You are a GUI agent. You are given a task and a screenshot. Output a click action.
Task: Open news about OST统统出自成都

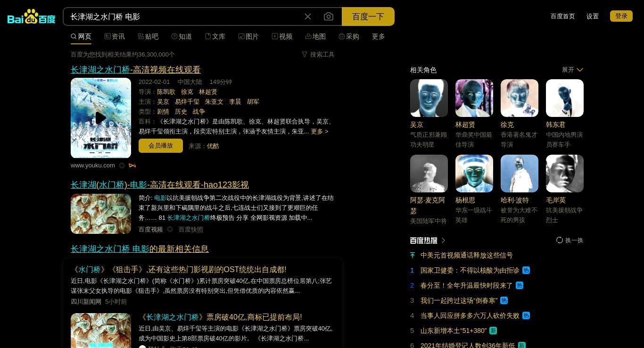[x=179, y=270]
